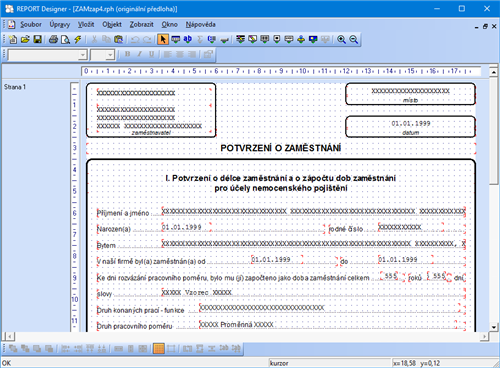Click the blue picture insert icon
Screen dimensions: 500x368
tap(313, 39)
